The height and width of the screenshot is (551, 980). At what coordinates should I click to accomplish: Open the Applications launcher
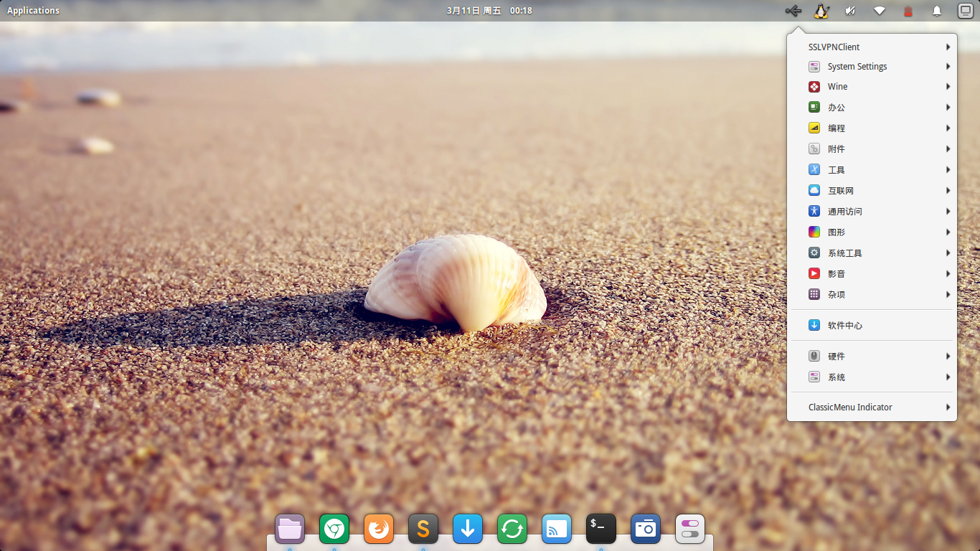point(33,11)
